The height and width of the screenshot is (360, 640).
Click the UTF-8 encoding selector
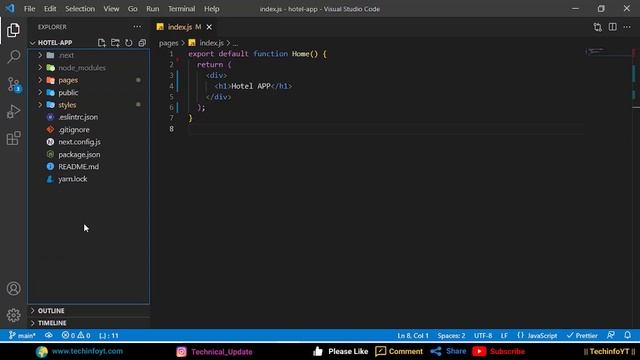(483, 336)
